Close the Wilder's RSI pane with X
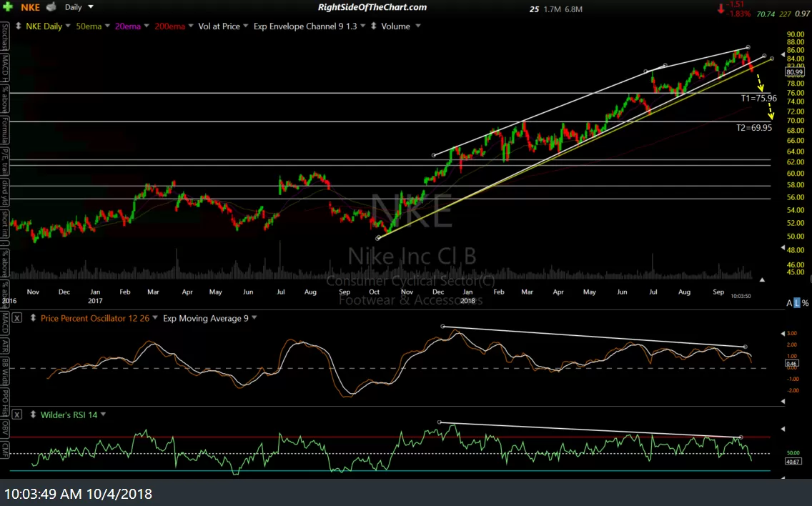 click(16, 415)
